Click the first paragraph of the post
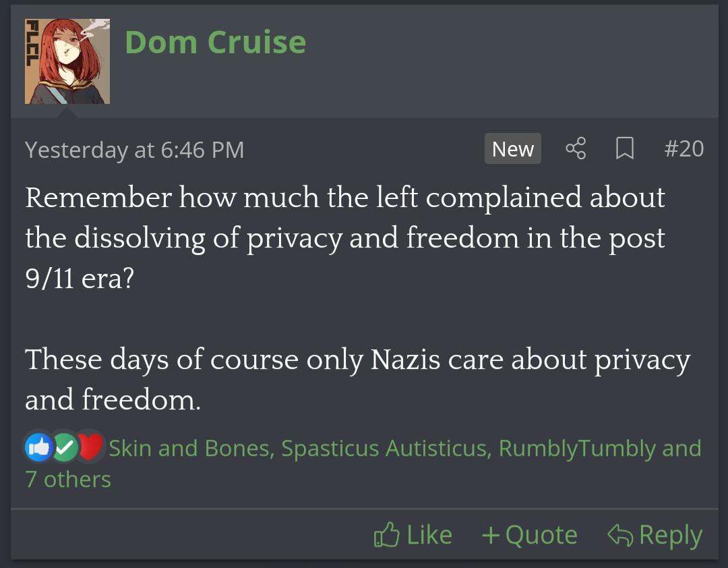Image resolution: width=728 pixels, height=568 pixels. 344,217
